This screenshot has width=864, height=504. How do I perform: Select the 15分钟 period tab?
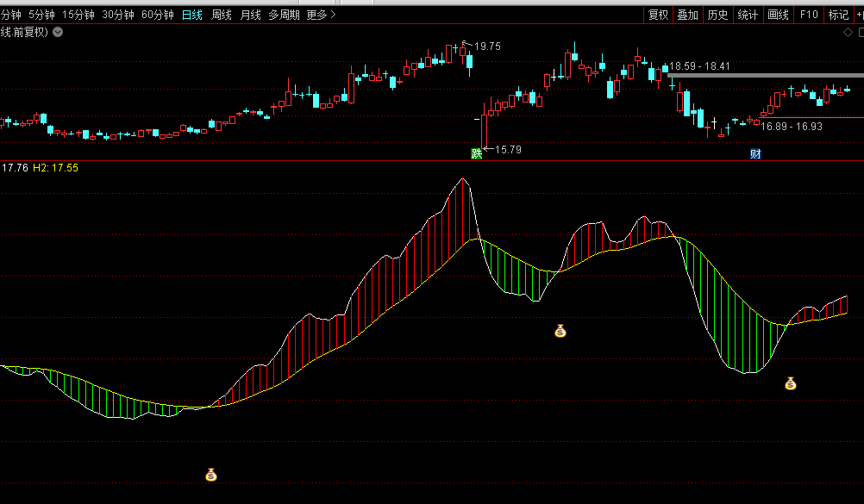pos(78,15)
